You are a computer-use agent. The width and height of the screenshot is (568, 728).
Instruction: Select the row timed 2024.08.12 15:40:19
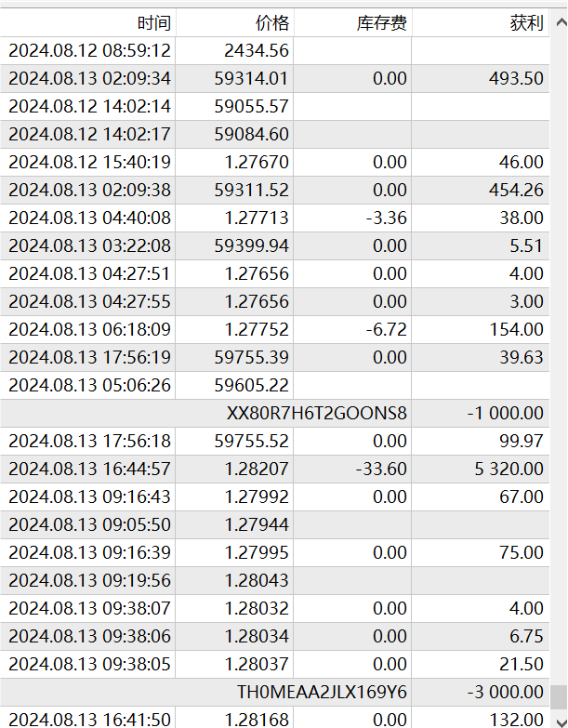pos(89,163)
